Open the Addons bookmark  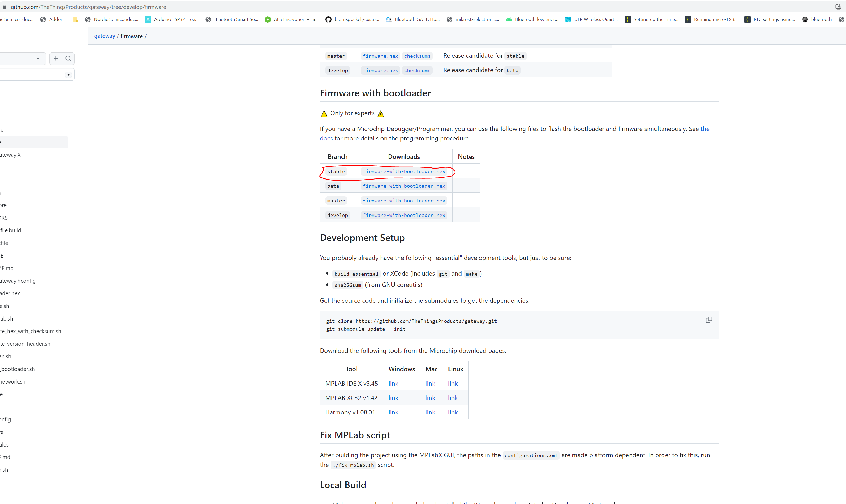pos(53,19)
